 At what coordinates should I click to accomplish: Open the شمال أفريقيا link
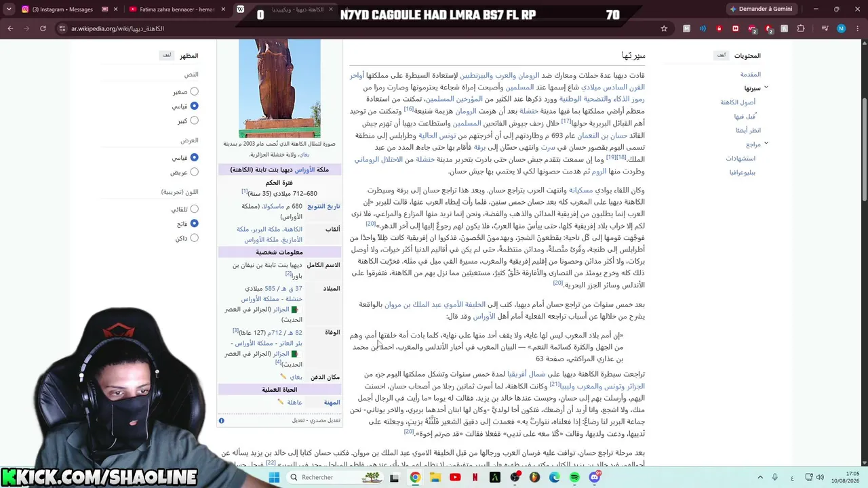[527, 374]
